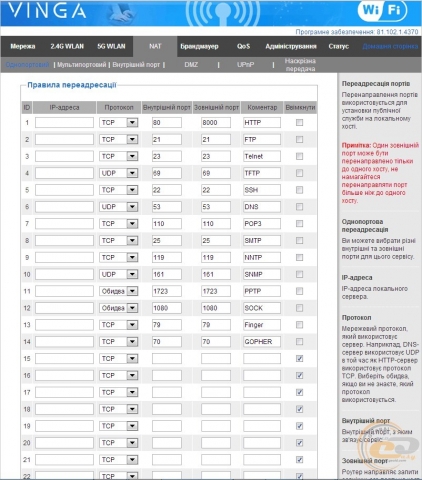Click firmware version text 81.102.1.4370
This screenshot has width=422, height=480.
397,32
